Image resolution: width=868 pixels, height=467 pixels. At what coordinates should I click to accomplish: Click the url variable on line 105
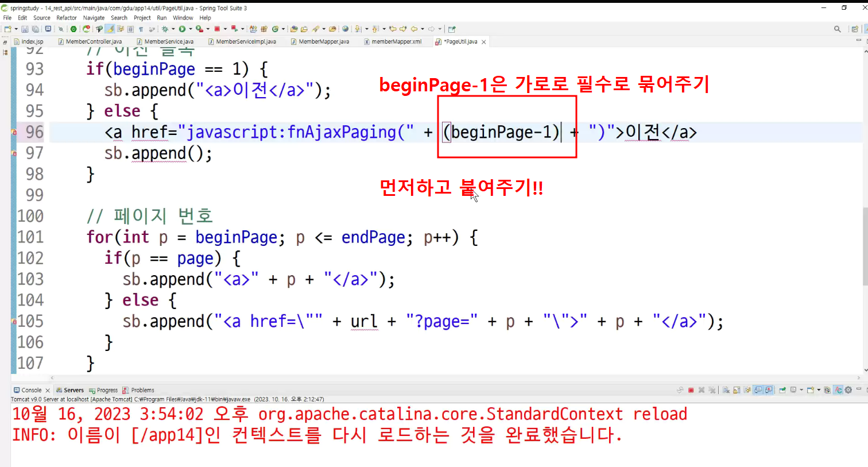pyautogui.click(x=364, y=322)
